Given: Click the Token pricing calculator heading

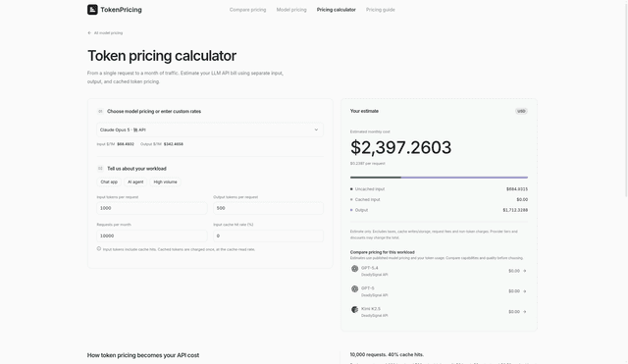Looking at the screenshot, I should pyautogui.click(x=162, y=56).
